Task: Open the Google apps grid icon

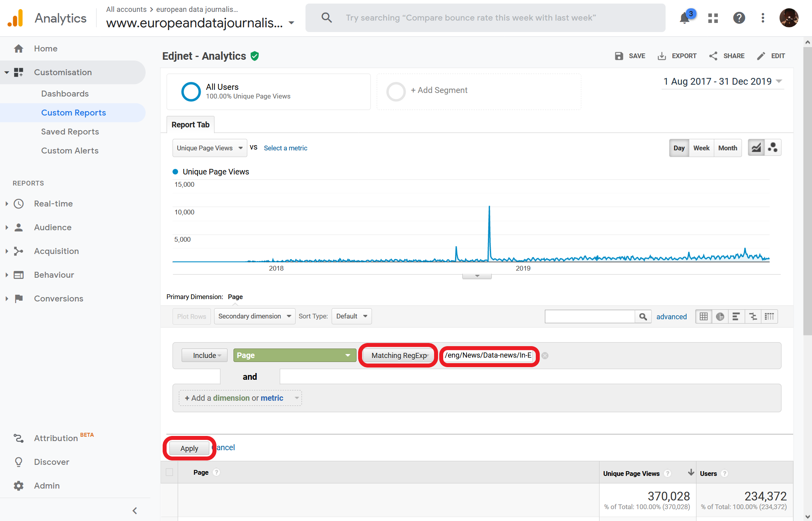Action: pyautogui.click(x=713, y=18)
